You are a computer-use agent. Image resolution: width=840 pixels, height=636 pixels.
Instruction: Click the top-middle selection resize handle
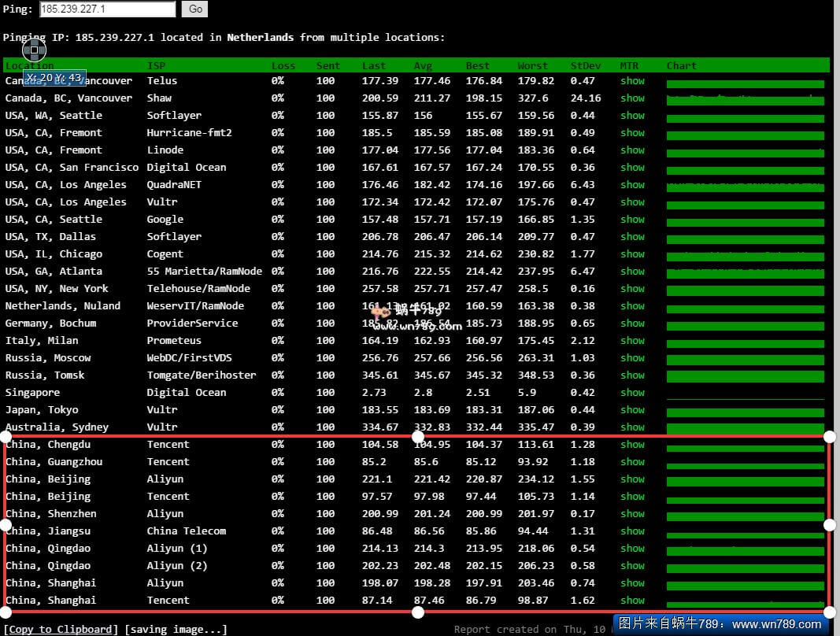click(418, 436)
